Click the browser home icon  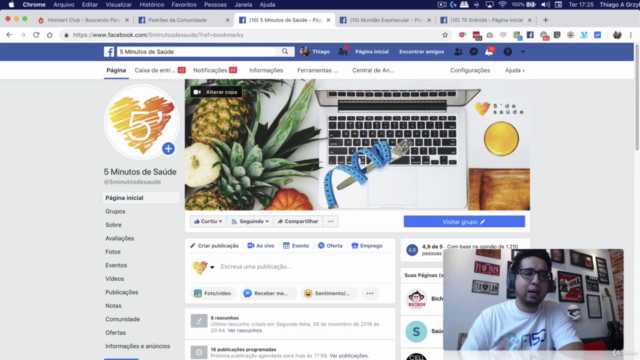click(x=49, y=35)
